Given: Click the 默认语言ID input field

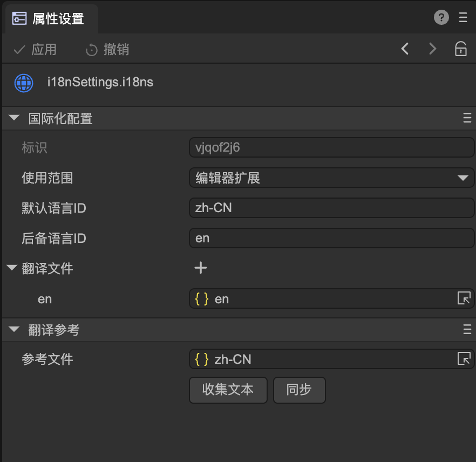Looking at the screenshot, I should (331, 208).
